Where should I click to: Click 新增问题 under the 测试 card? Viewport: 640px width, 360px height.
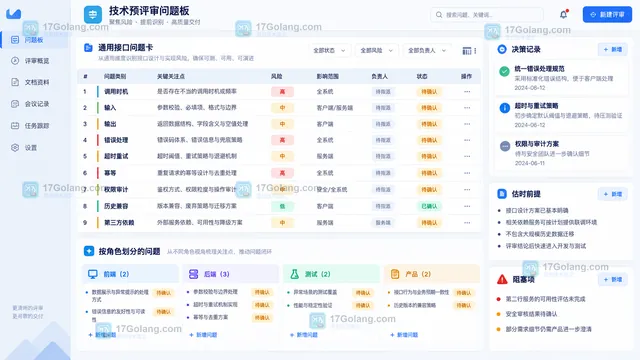304,335
